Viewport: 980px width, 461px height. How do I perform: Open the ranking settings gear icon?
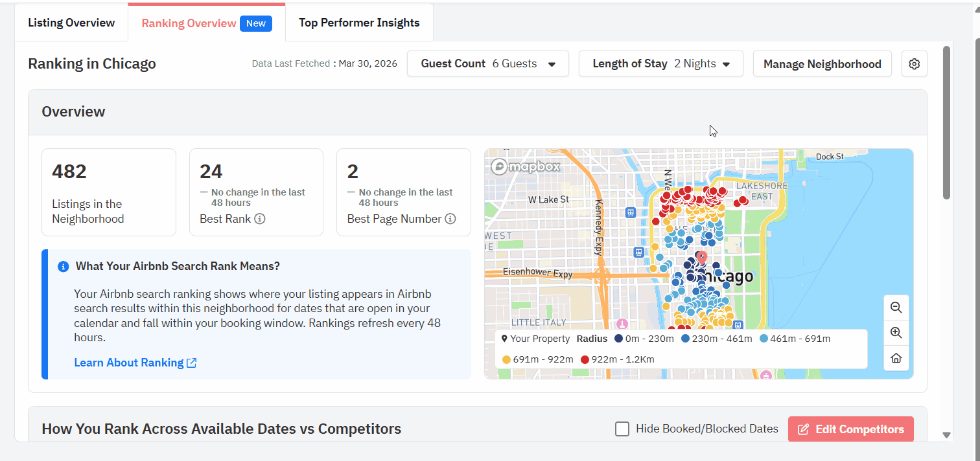pyautogui.click(x=914, y=64)
